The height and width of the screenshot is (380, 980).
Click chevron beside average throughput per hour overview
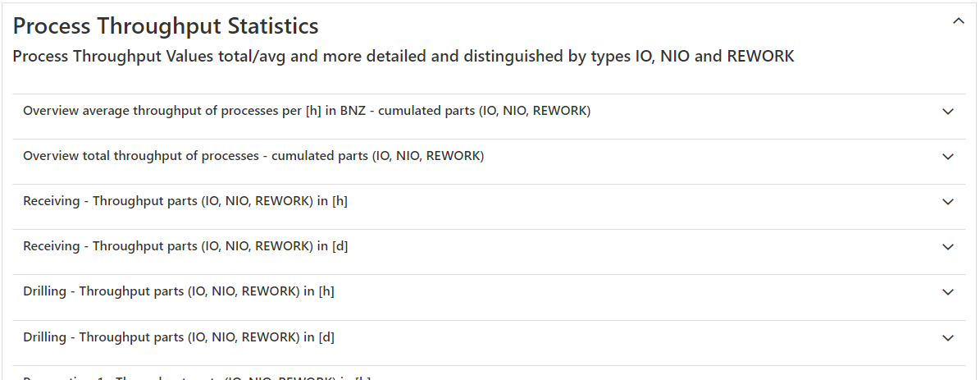tap(948, 112)
